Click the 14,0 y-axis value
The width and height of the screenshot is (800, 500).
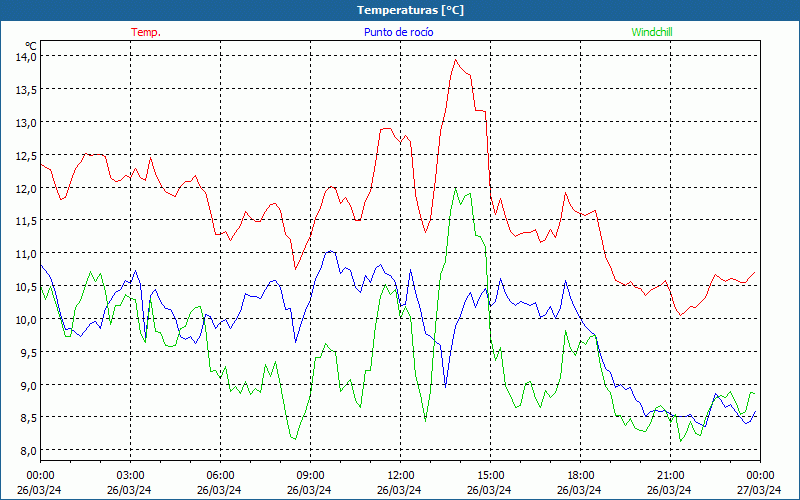pyautogui.click(x=26, y=56)
